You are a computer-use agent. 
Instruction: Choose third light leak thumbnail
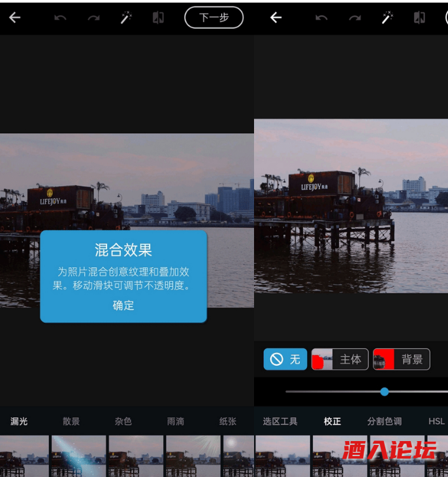(x=136, y=456)
